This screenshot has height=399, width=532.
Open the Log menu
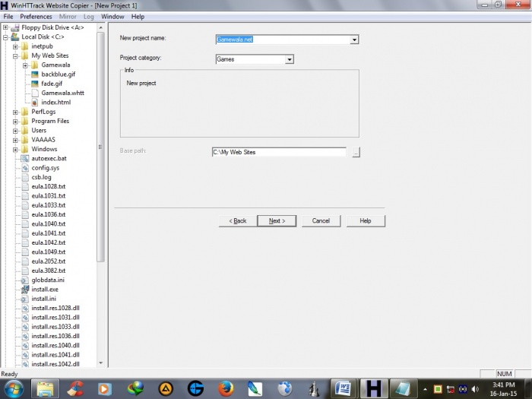(x=89, y=17)
